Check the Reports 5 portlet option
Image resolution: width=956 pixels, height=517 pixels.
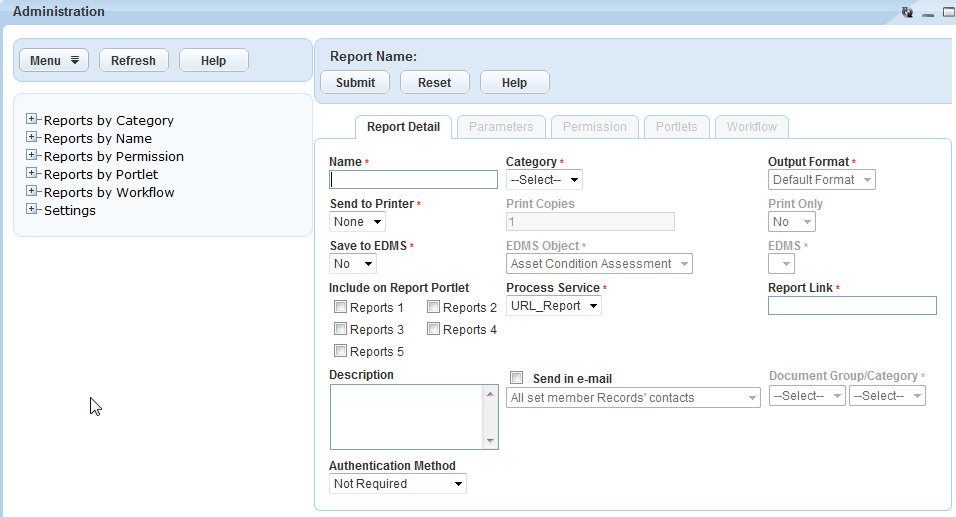coord(341,351)
